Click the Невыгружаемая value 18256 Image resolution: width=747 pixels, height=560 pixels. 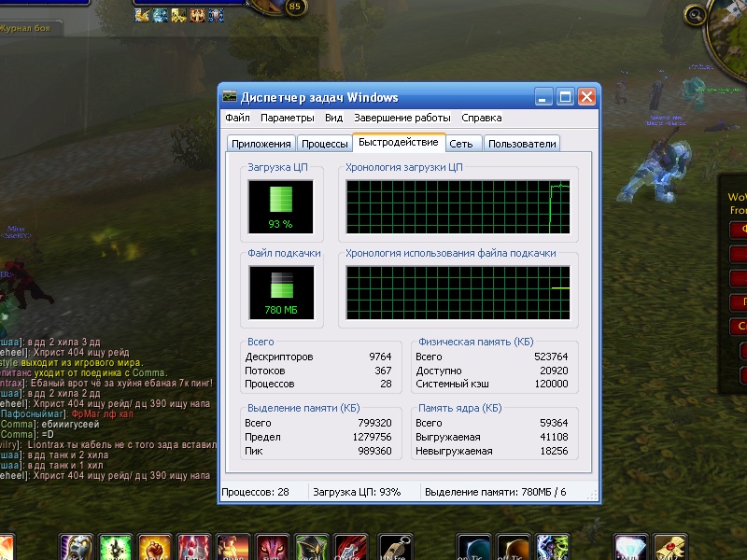[x=554, y=451]
